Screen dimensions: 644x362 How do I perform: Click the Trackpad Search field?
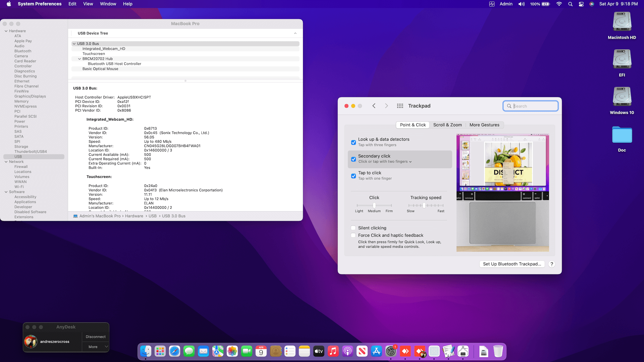(533, 106)
